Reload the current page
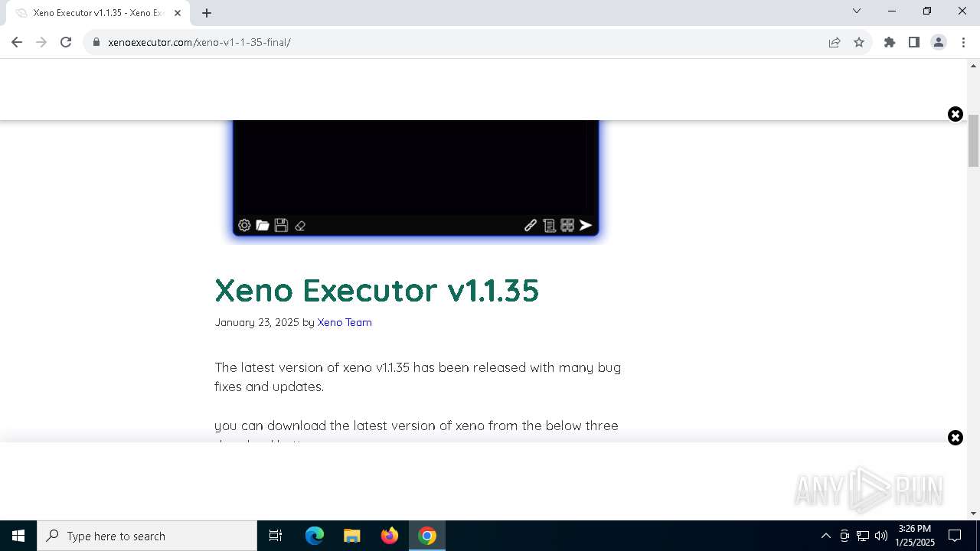Viewport: 980px width, 551px height. tap(66, 42)
